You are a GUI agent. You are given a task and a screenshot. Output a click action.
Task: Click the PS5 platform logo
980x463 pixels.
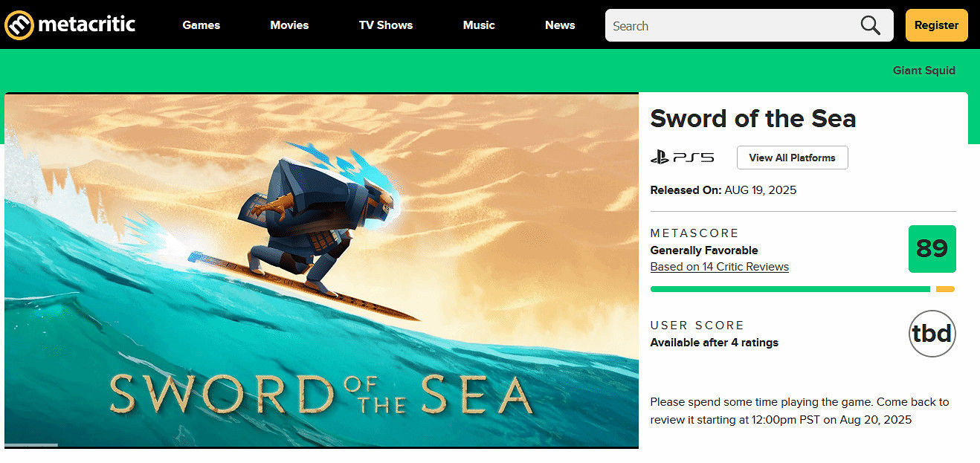point(682,158)
